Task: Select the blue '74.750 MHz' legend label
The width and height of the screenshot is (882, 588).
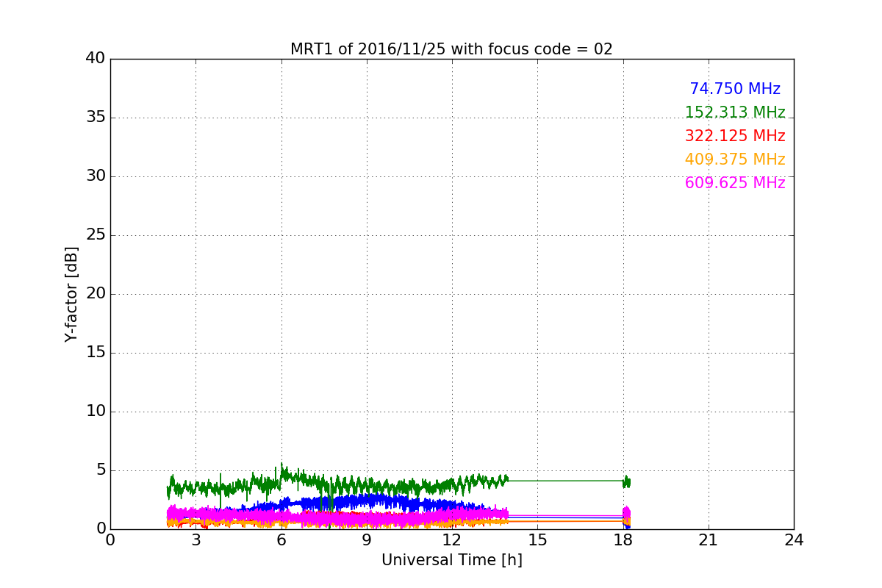Action: (x=735, y=90)
